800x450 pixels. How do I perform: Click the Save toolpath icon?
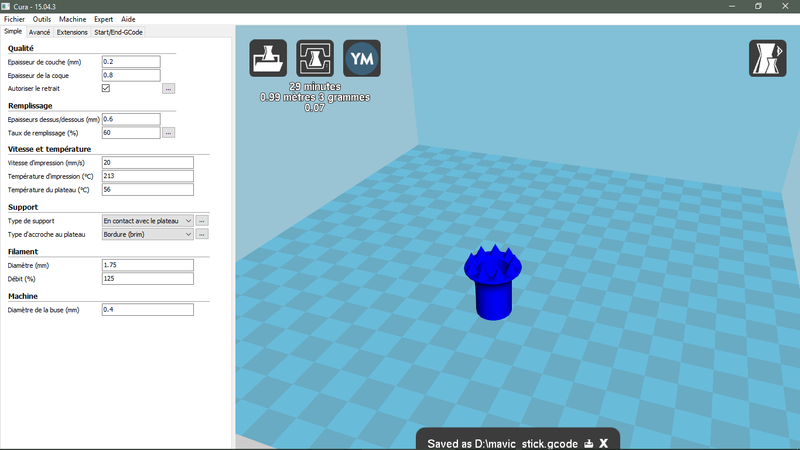pyautogui.click(x=314, y=58)
